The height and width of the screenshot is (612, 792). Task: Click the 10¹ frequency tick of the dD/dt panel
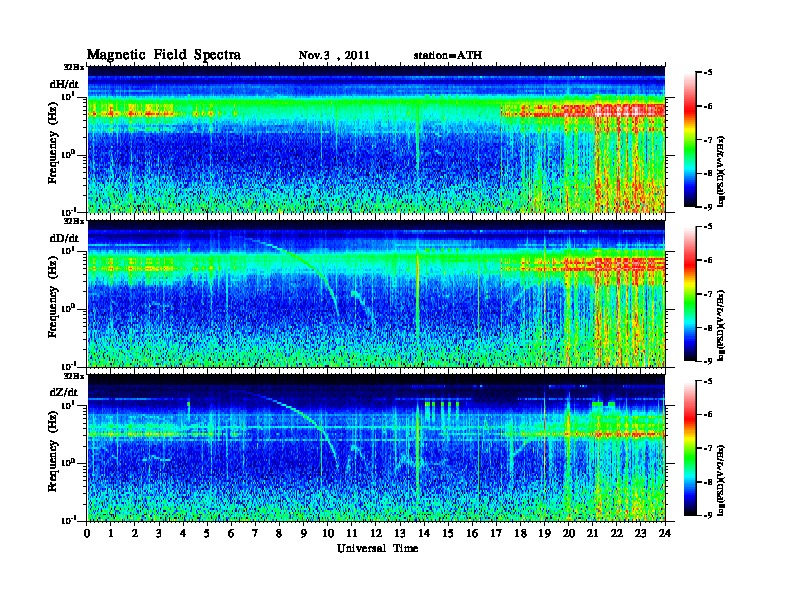click(x=69, y=251)
